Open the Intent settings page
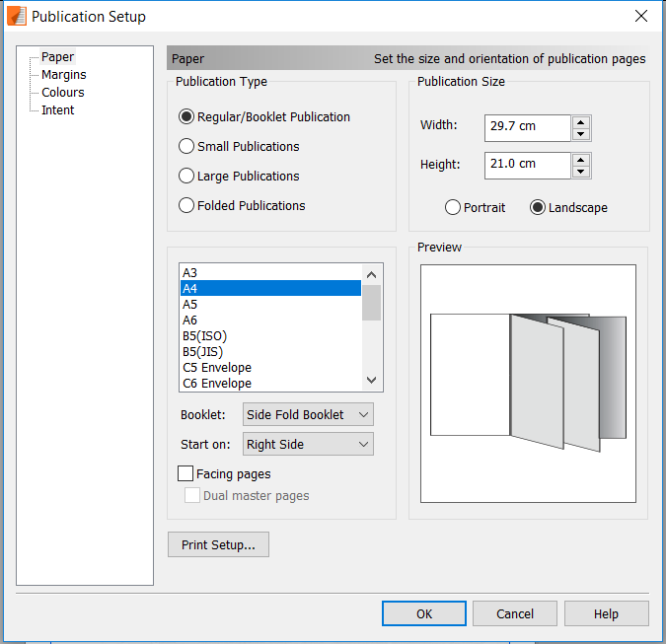 click(x=58, y=110)
